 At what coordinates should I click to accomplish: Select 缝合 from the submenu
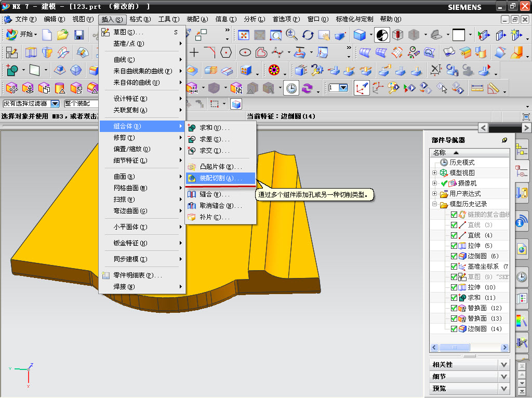pyautogui.click(x=220, y=194)
